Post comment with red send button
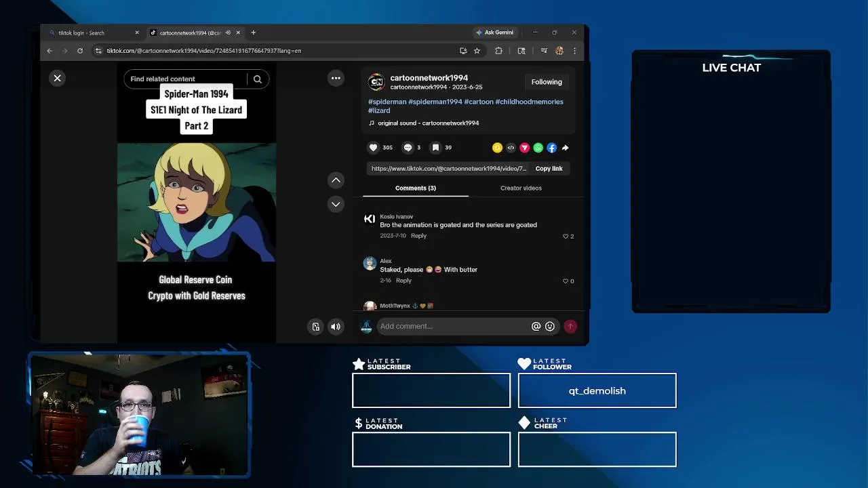The height and width of the screenshot is (488, 868). pos(570,327)
